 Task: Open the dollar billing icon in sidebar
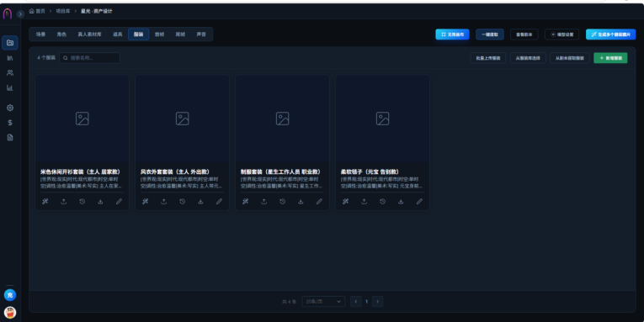(x=10, y=123)
